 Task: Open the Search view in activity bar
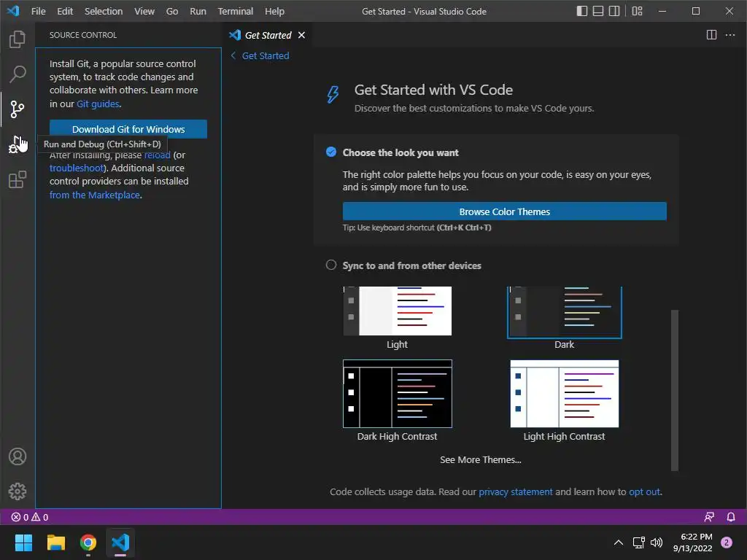tap(18, 74)
